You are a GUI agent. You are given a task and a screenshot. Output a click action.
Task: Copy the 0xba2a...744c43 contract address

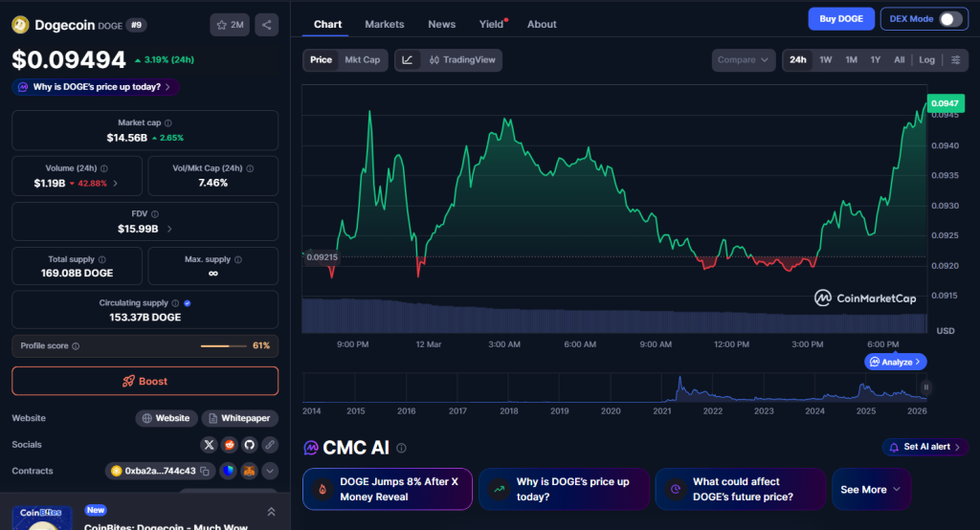click(x=204, y=471)
